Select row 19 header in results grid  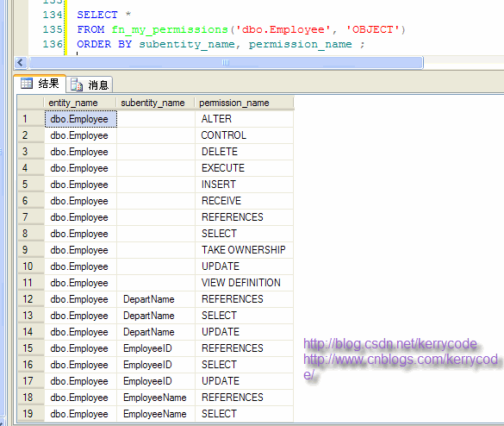pyautogui.click(x=31, y=414)
